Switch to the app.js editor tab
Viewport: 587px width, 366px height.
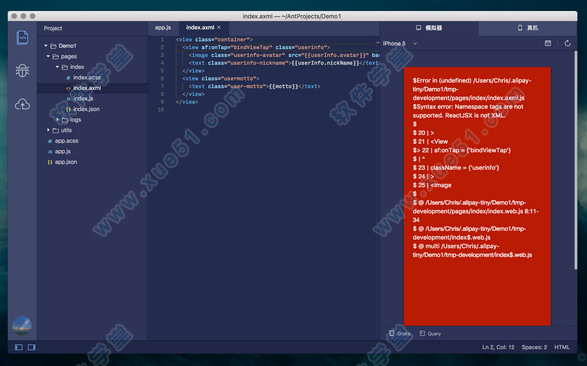coord(163,28)
